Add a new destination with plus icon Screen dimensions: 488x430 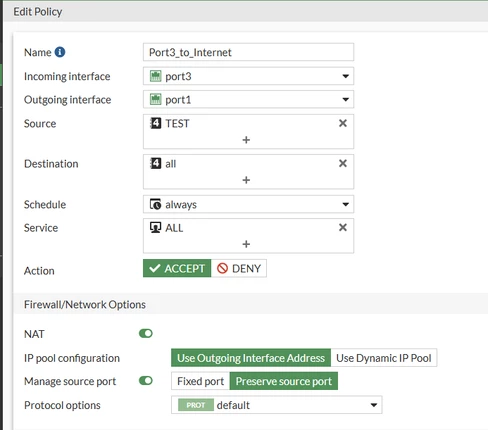point(246,180)
